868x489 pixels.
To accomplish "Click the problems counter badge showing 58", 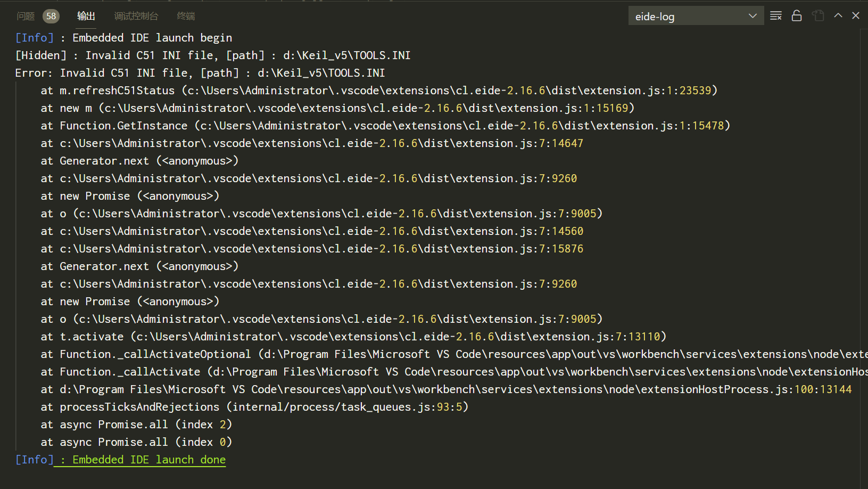I will (x=51, y=16).
